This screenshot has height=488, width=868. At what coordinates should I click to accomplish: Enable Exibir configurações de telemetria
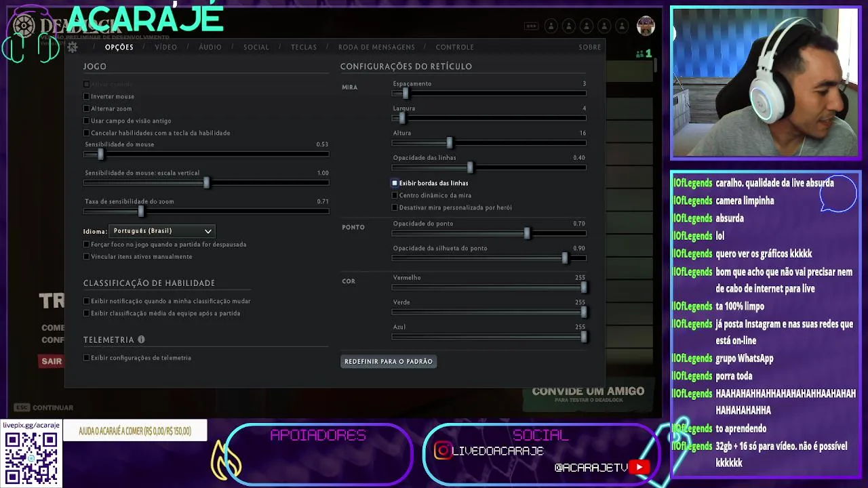click(86, 358)
